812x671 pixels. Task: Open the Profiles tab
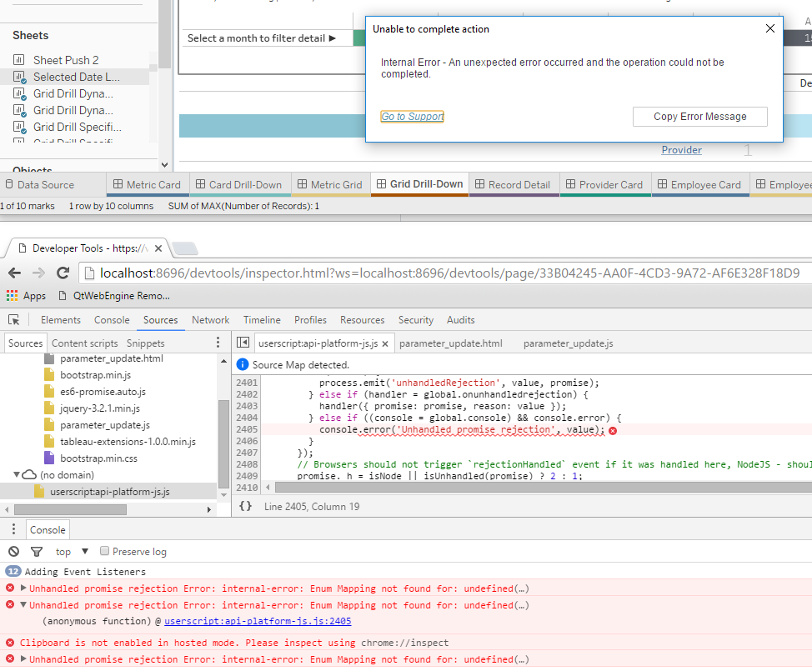pyautogui.click(x=310, y=320)
